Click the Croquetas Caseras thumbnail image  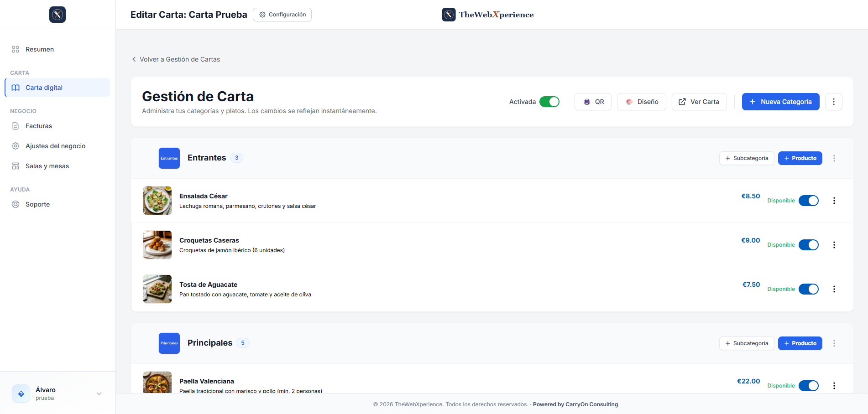click(157, 245)
